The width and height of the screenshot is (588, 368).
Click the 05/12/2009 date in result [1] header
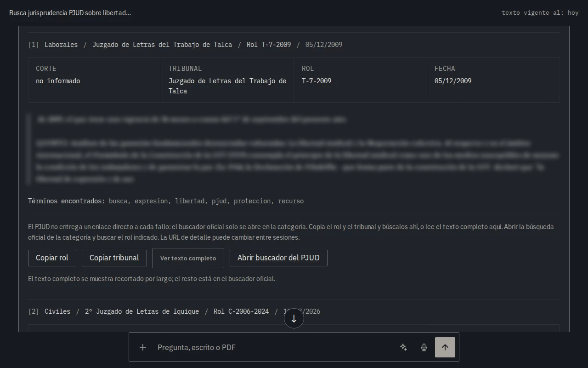[324, 45]
